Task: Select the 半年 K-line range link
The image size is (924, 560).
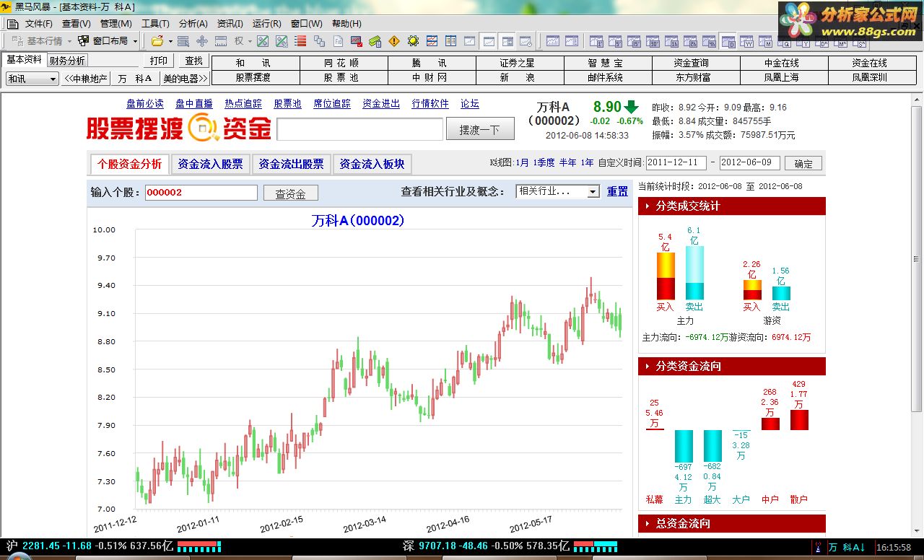Action: [x=567, y=163]
